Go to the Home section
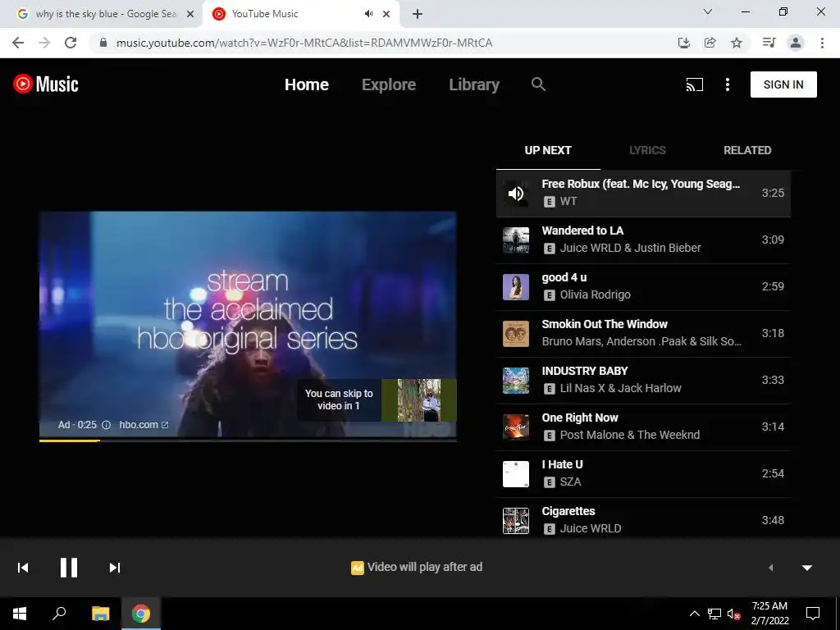This screenshot has height=630, width=840. 307,84
